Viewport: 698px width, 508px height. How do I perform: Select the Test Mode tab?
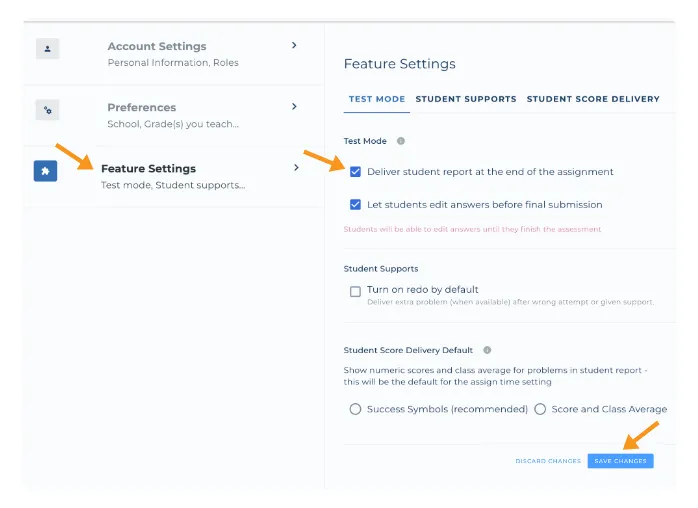click(x=377, y=99)
